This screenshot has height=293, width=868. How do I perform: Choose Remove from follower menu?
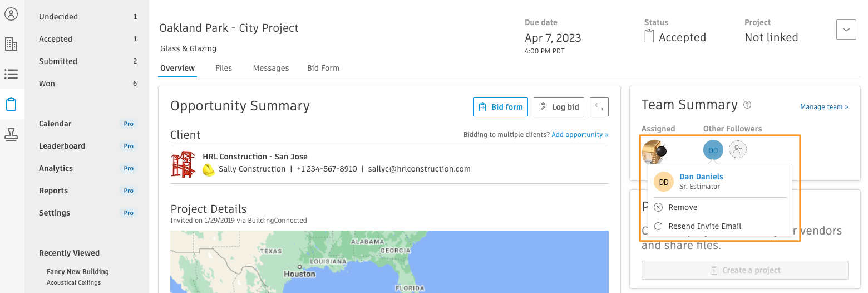(x=683, y=207)
